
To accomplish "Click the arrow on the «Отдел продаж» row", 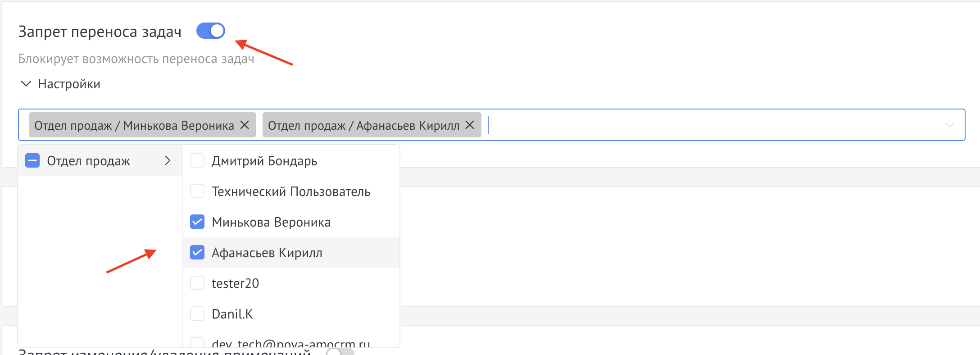I will point(169,160).
